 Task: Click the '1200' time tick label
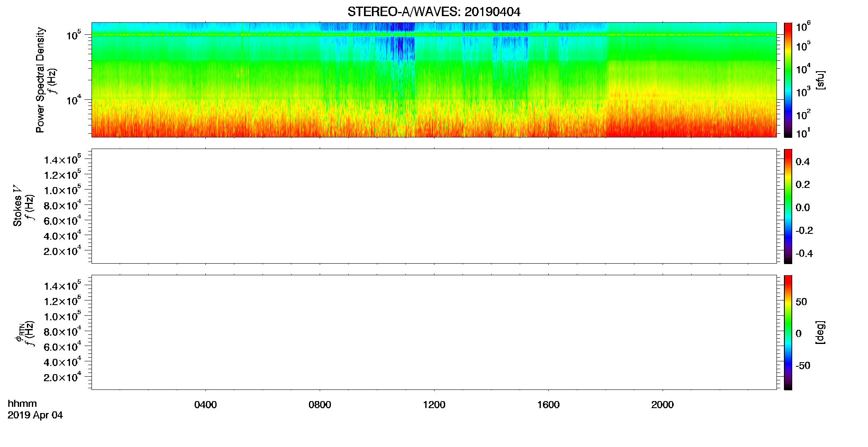[x=434, y=405]
